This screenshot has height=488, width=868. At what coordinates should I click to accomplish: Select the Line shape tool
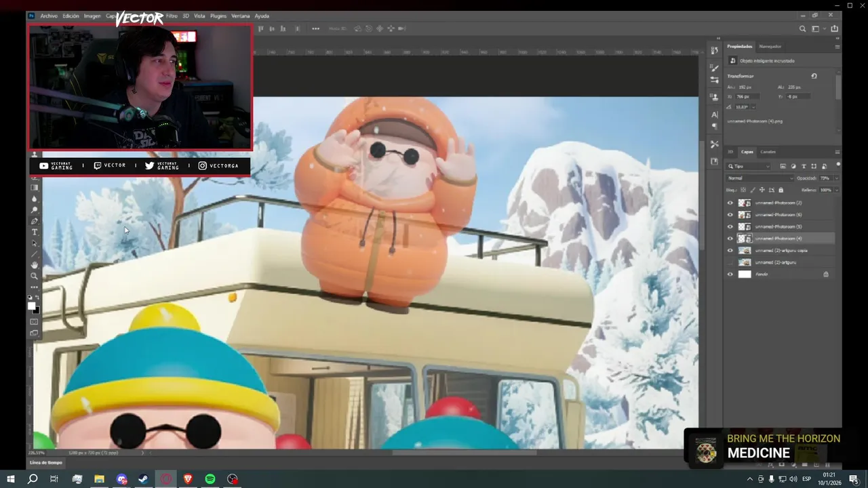(x=35, y=254)
